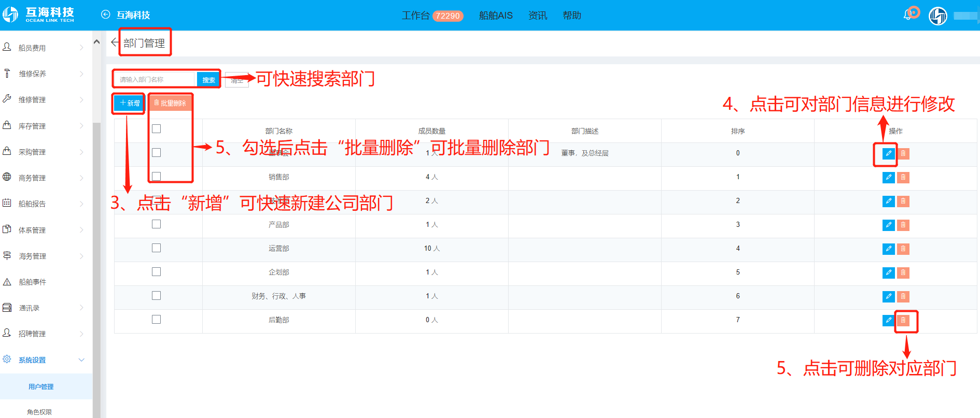Click the 船舶事件 warning icon
Image resolution: width=980 pixels, height=418 pixels.
coord(7,282)
